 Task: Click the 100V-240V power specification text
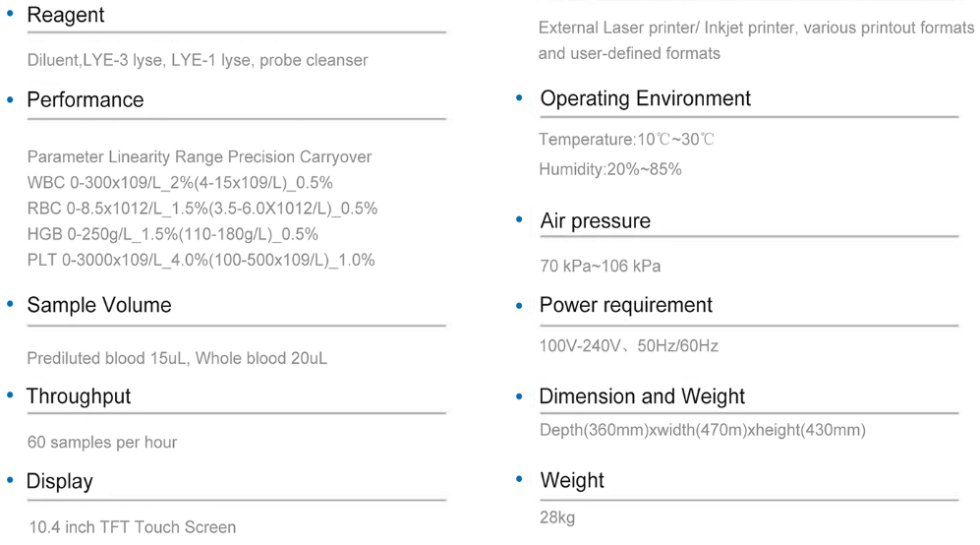(x=629, y=346)
